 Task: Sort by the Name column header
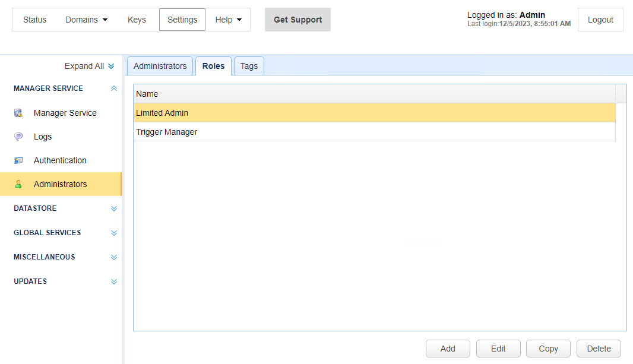pyautogui.click(x=374, y=94)
